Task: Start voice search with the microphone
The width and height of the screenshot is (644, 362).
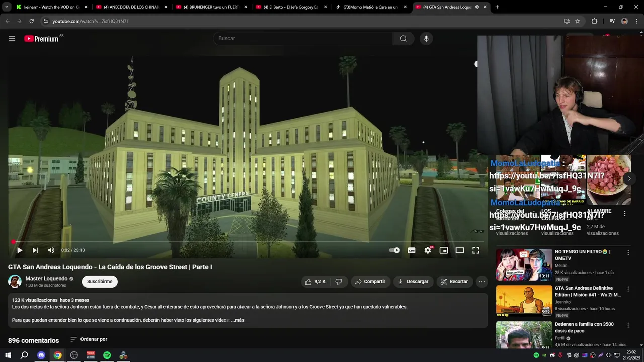Action: [426, 38]
